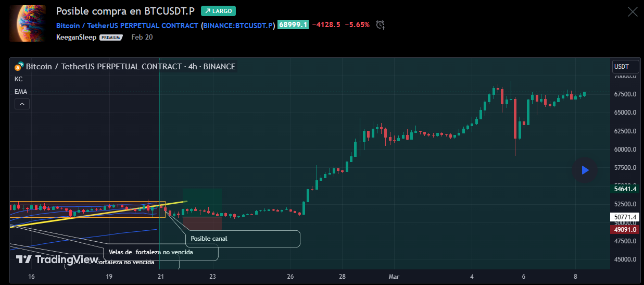
Task: Click the 49091.0 red price label
Action: pos(625,229)
